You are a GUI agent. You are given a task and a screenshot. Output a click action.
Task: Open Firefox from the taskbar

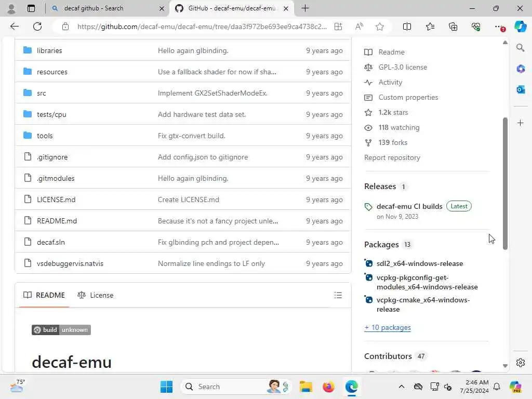tap(328, 387)
